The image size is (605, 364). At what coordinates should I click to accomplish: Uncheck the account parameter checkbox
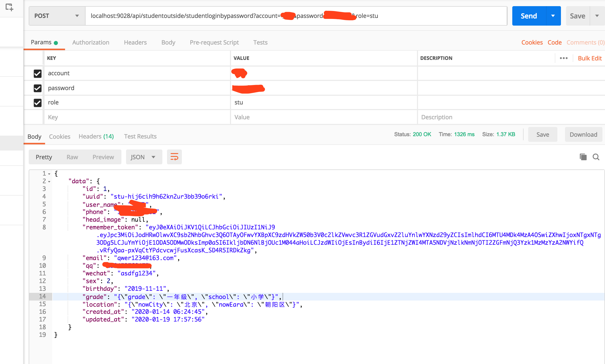38,73
